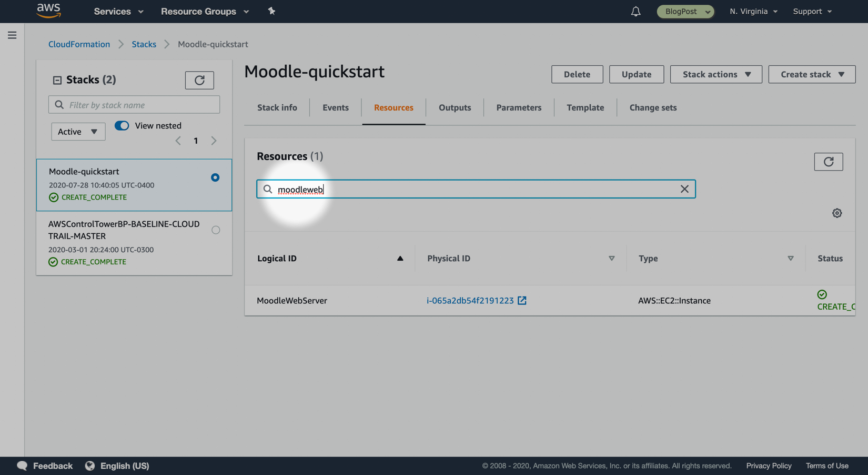Screen dimensions: 868x475
Task: Open the AWS home logo
Action: point(49,11)
